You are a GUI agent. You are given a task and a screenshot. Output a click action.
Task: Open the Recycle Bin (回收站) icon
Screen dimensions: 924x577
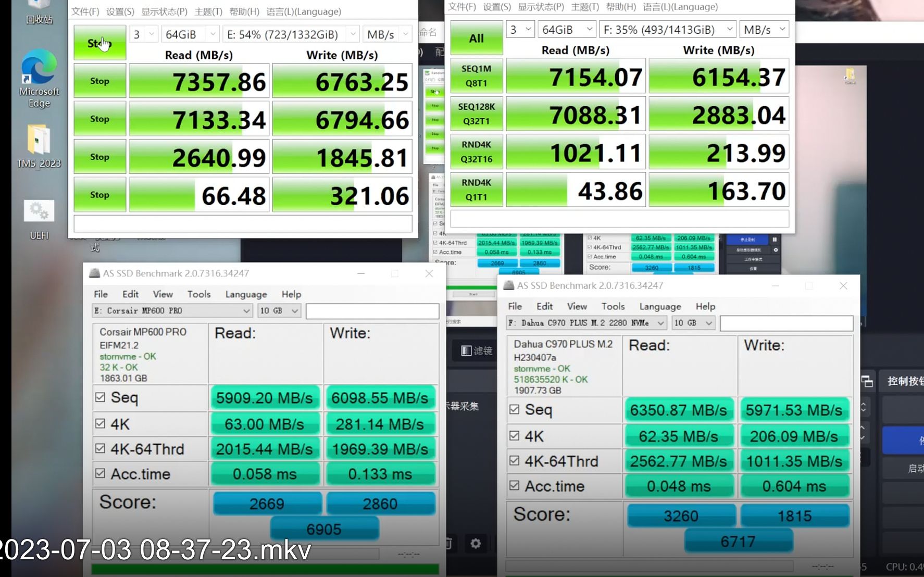point(39,12)
